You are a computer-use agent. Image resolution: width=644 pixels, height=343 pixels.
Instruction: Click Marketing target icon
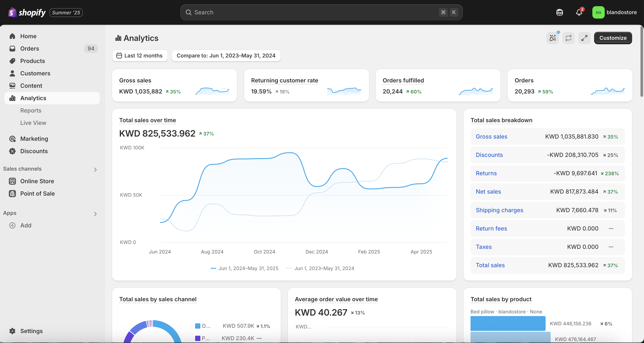click(12, 139)
